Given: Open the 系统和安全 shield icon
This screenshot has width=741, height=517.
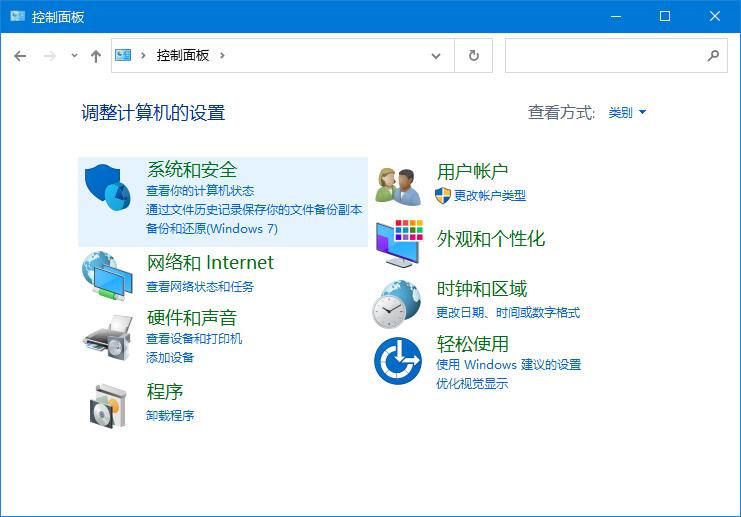Looking at the screenshot, I should [x=108, y=188].
